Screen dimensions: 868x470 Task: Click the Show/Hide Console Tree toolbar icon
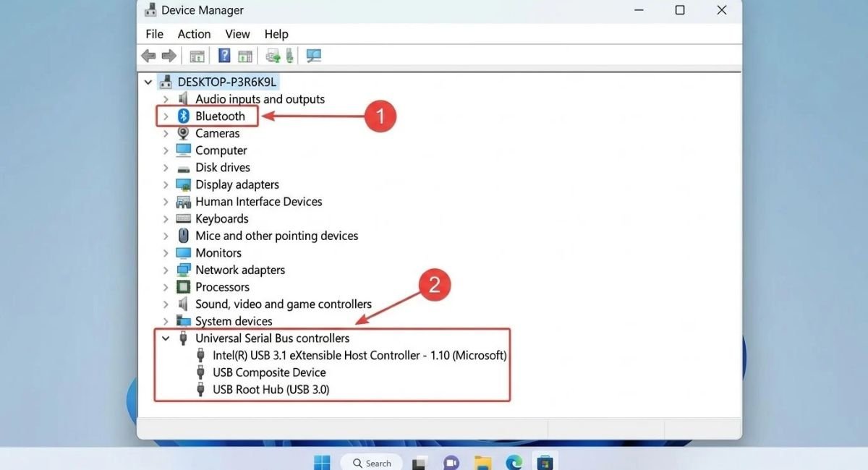coord(197,56)
